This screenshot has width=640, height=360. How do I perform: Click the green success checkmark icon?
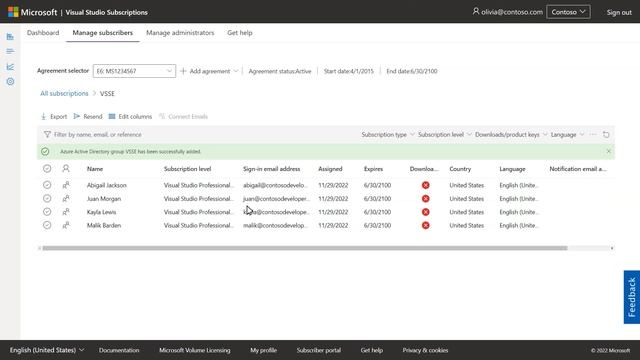coord(45,151)
